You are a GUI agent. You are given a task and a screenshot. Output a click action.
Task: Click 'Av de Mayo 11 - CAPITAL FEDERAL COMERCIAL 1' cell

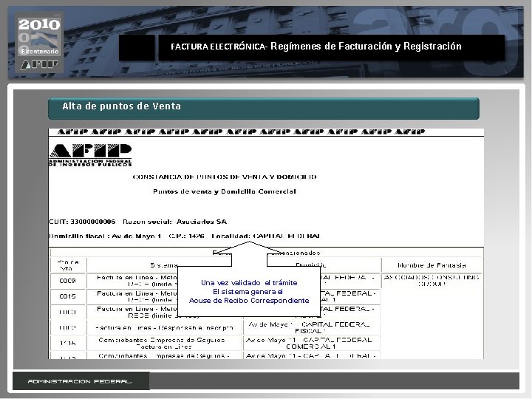pos(312,344)
